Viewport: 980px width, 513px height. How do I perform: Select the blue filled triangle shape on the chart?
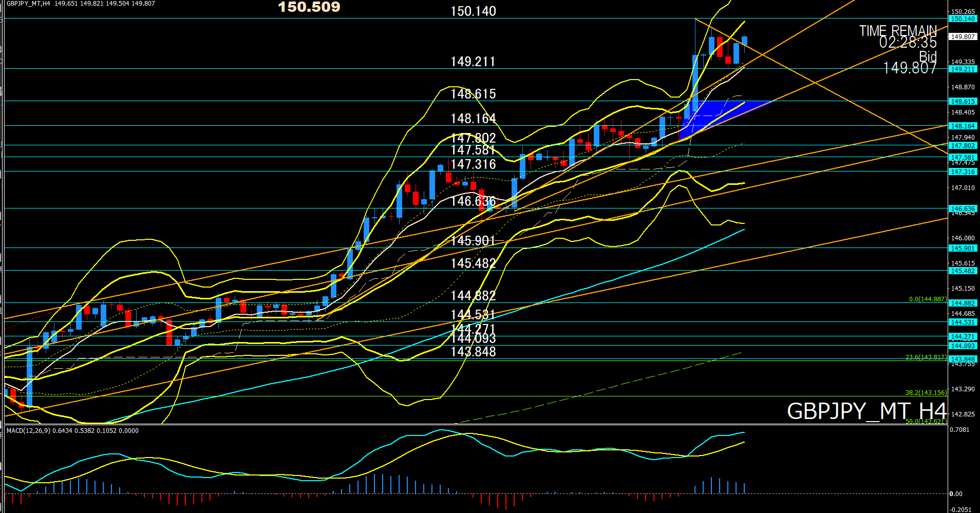coord(719,116)
